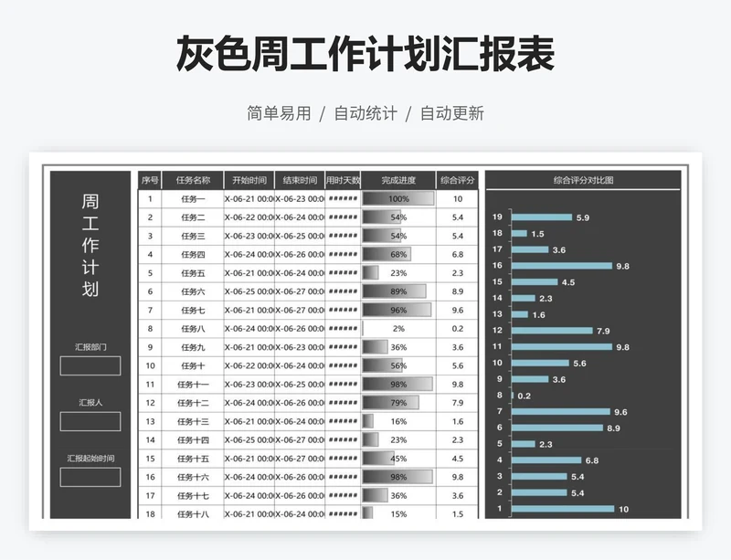This screenshot has height=560, width=731.
Task: Click the chart bar labeled 1.5 for item 18
Action: click(519, 233)
